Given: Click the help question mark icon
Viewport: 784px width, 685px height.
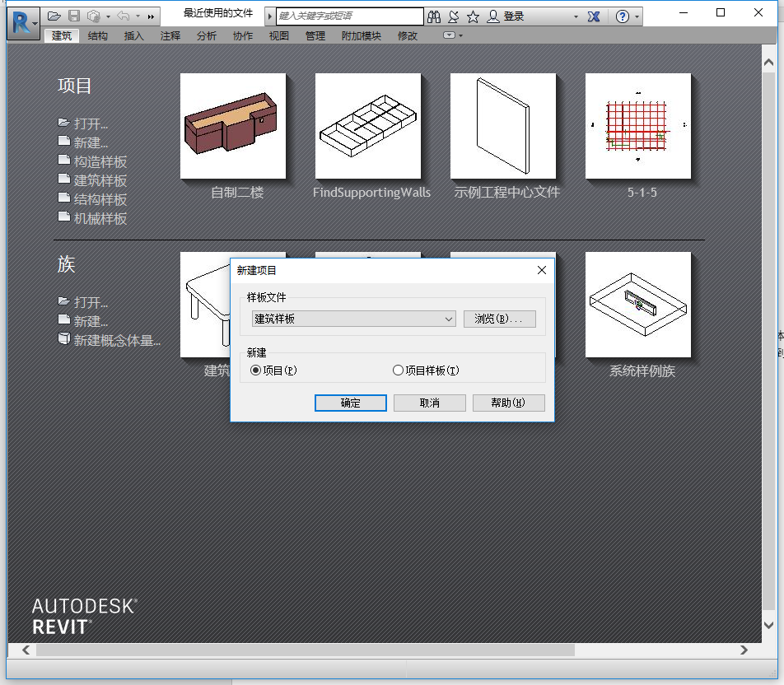Looking at the screenshot, I should point(623,16).
